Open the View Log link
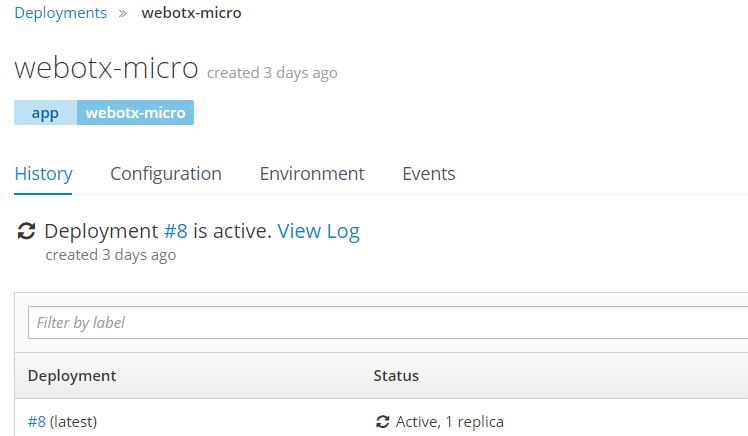748x436 pixels. tap(318, 231)
